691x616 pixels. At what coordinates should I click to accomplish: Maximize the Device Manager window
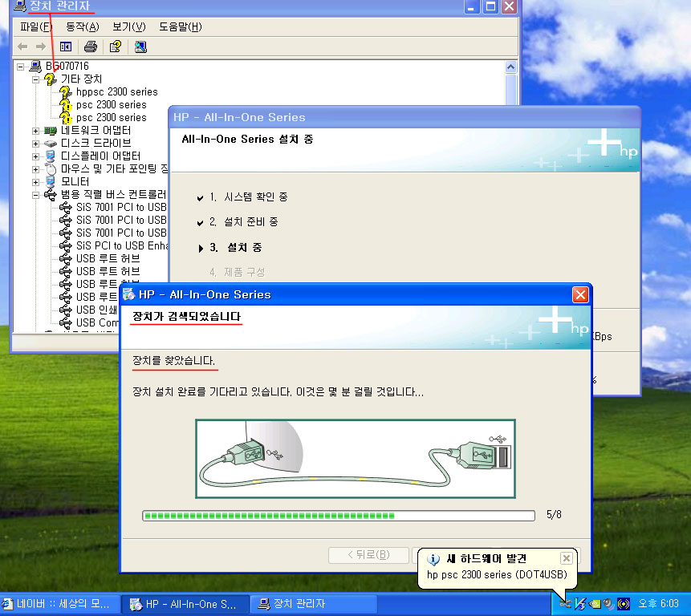point(490,6)
